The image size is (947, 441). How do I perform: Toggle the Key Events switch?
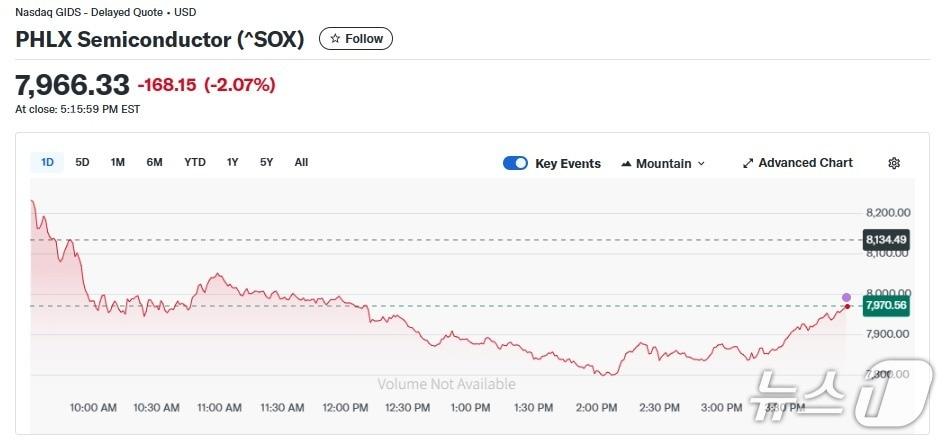pyautogui.click(x=515, y=163)
